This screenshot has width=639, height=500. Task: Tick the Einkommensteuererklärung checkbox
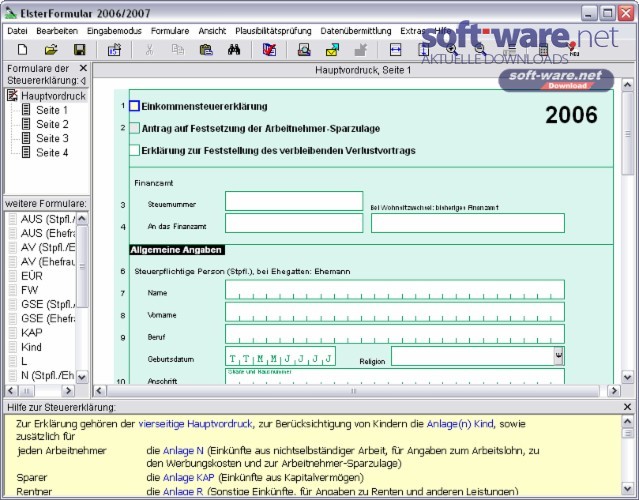(x=134, y=106)
